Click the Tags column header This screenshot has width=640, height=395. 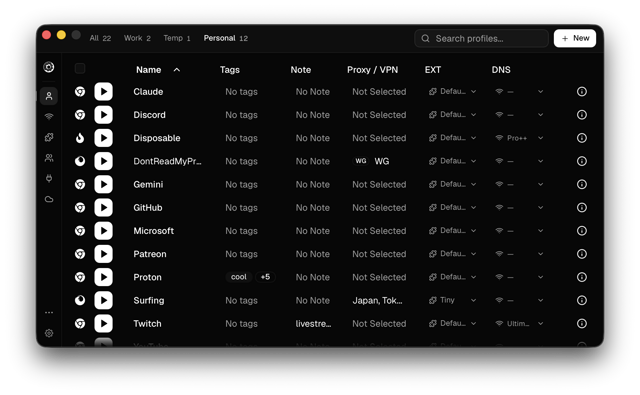click(x=230, y=70)
